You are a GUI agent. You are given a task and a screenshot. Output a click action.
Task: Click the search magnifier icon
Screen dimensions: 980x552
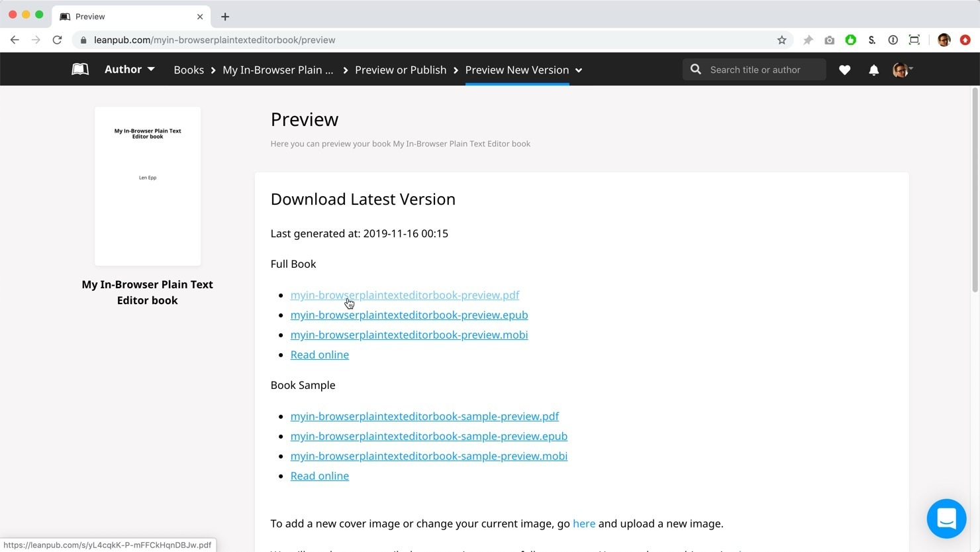(x=696, y=70)
